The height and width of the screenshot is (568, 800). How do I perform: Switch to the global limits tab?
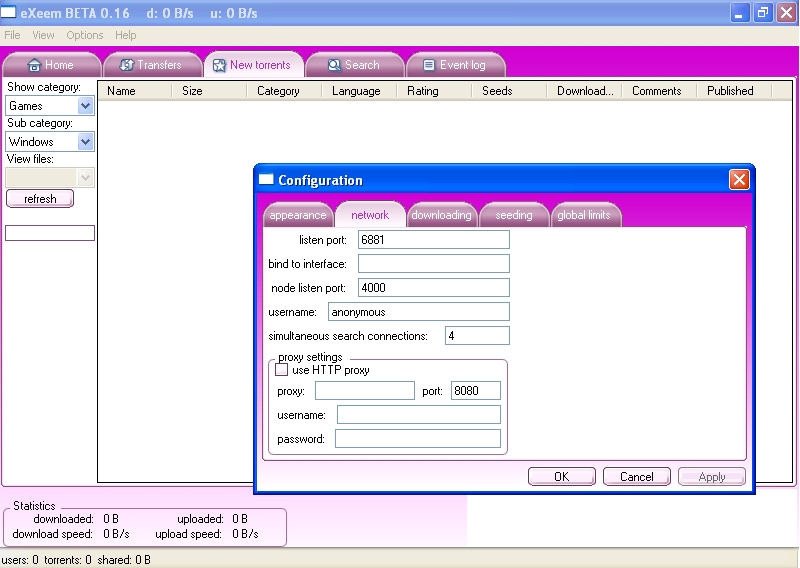(x=584, y=215)
